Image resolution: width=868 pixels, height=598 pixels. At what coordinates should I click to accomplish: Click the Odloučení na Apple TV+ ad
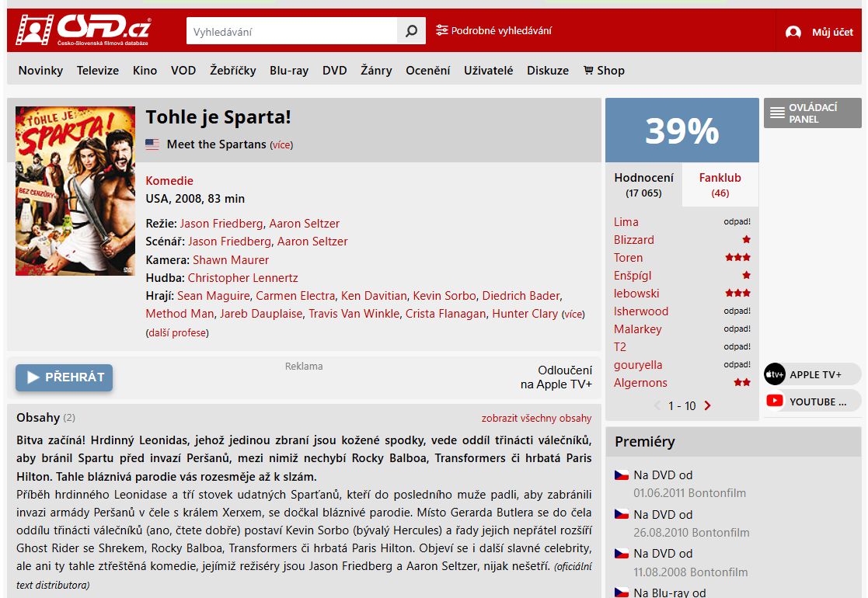tap(556, 377)
